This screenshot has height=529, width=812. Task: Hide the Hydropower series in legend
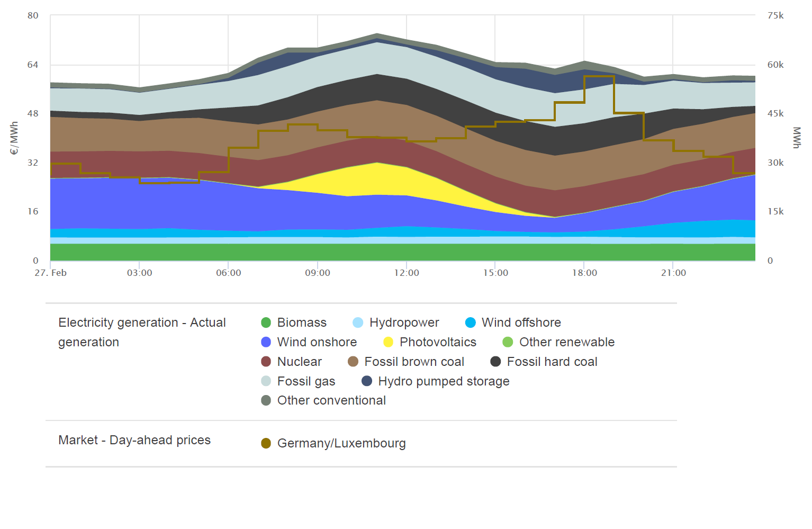(404, 322)
